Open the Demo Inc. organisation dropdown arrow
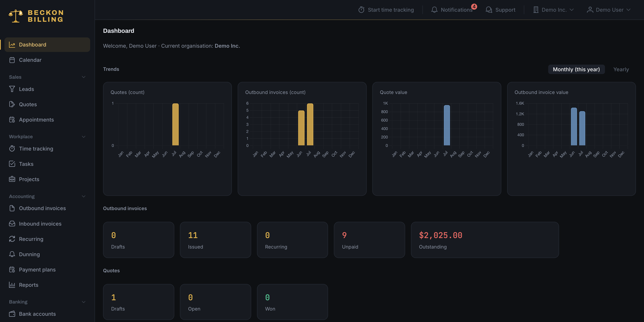Screen dimensions: 644x322 (x=572, y=10)
